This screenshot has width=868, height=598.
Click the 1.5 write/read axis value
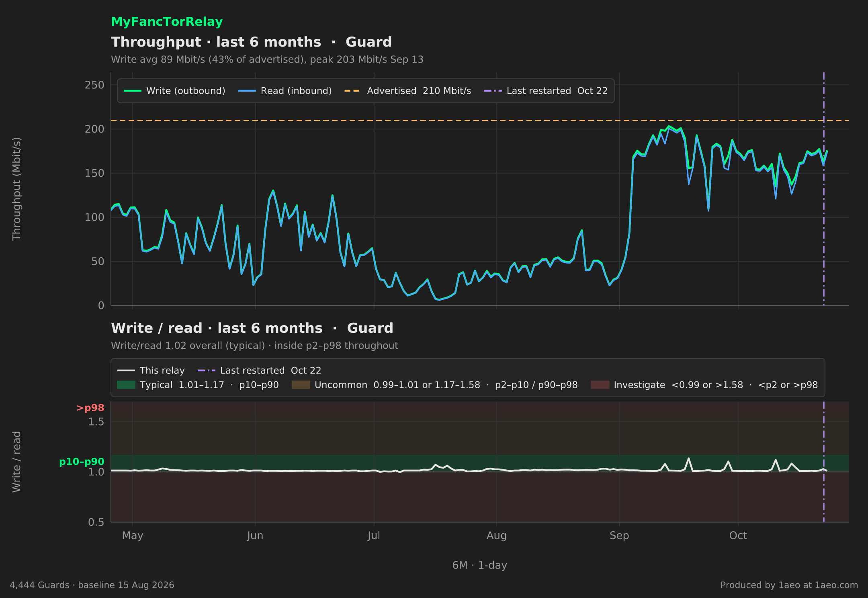pyautogui.click(x=96, y=422)
